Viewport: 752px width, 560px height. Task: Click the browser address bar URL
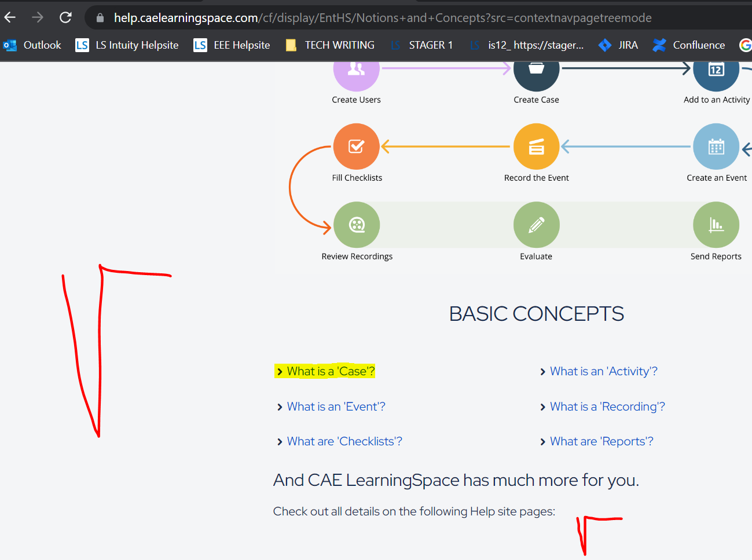(x=383, y=18)
